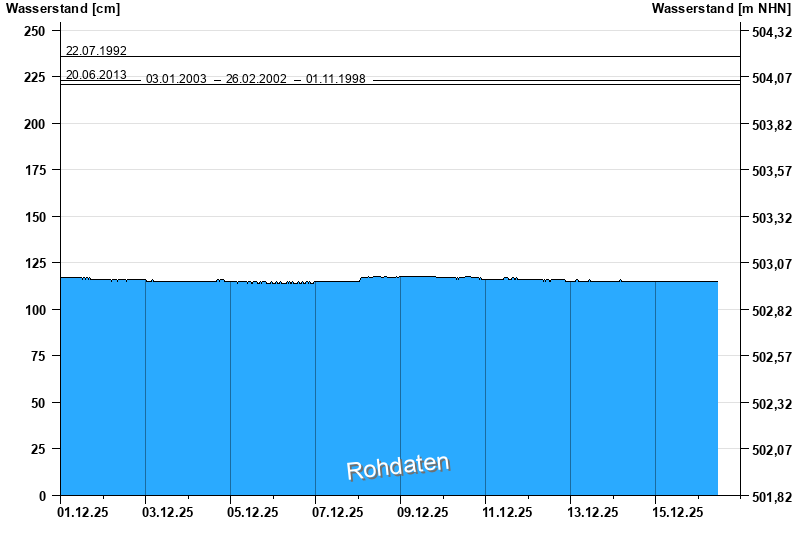800x550 pixels.
Task: Click the 'Wasserstand [m NHN]' axis title
Action: 723,9
